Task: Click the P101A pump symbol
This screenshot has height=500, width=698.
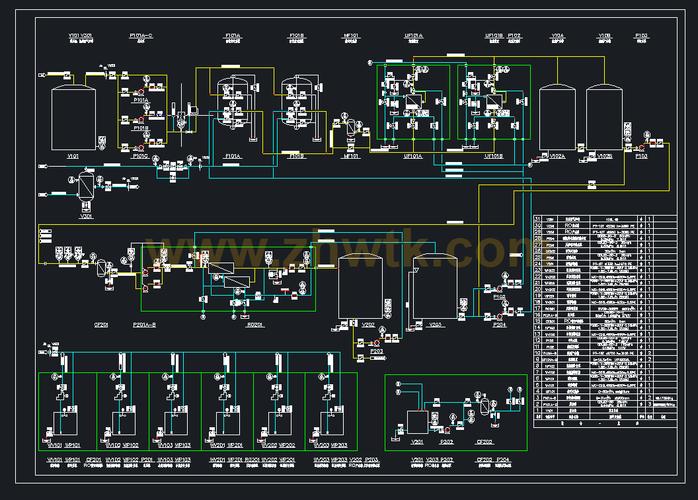Action: [140, 92]
